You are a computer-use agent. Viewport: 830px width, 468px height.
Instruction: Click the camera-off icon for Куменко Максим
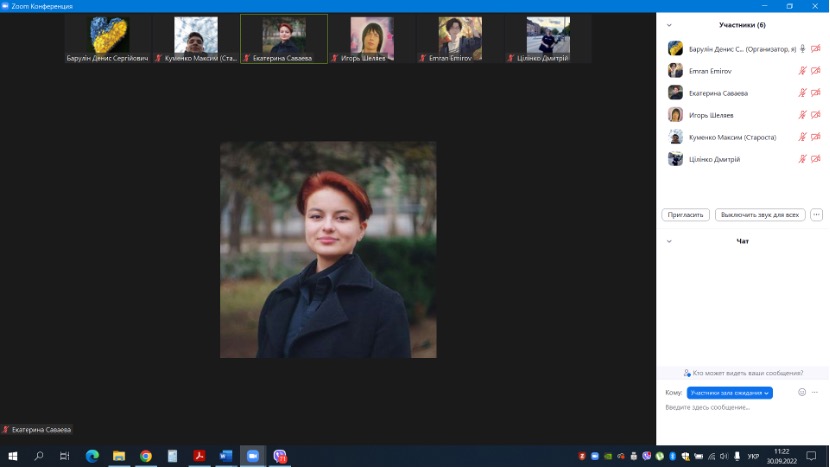816,137
